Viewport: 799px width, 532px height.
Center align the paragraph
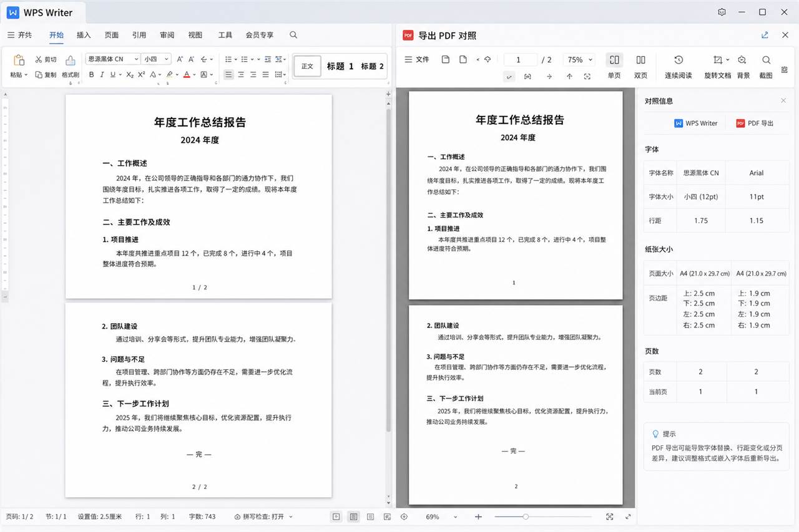click(241, 75)
